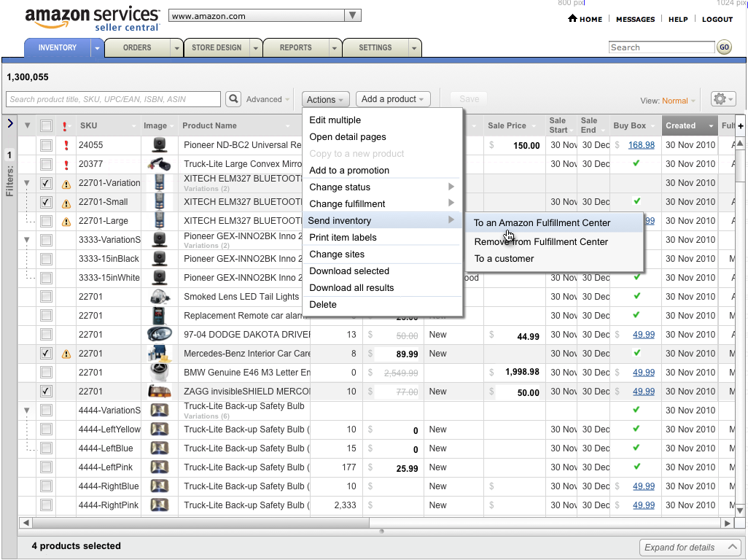Click the 168.98 Buy Box price link

click(641, 145)
